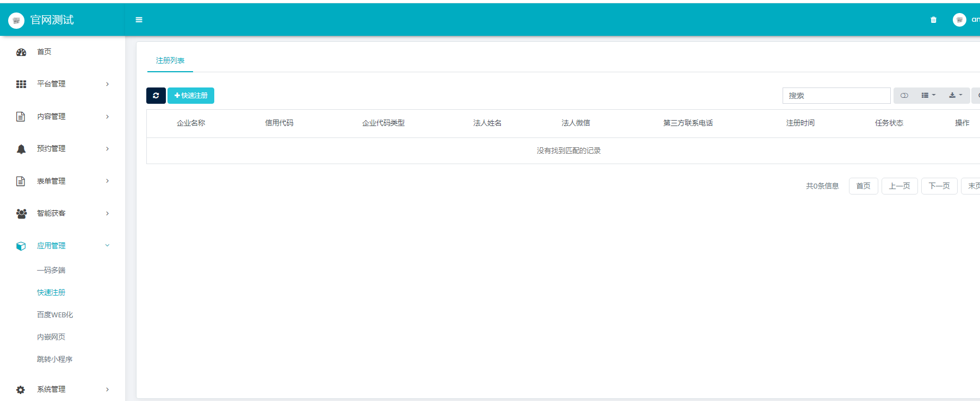Click the trash icon in header

[x=933, y=20]
